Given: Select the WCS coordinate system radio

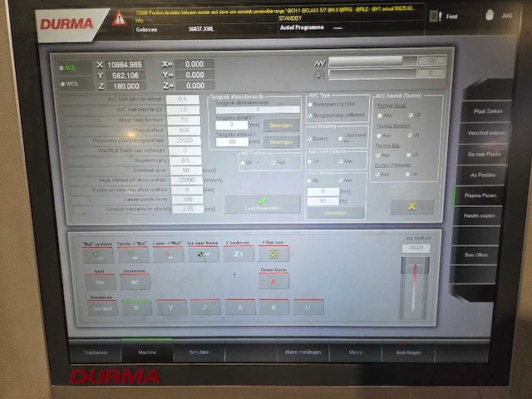Looking at the screenshot, I should (x=63, y=84).
